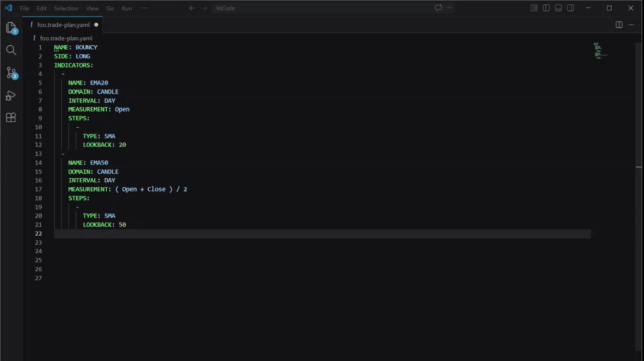Toggle the bottom panel visibility

click(558, 8)
